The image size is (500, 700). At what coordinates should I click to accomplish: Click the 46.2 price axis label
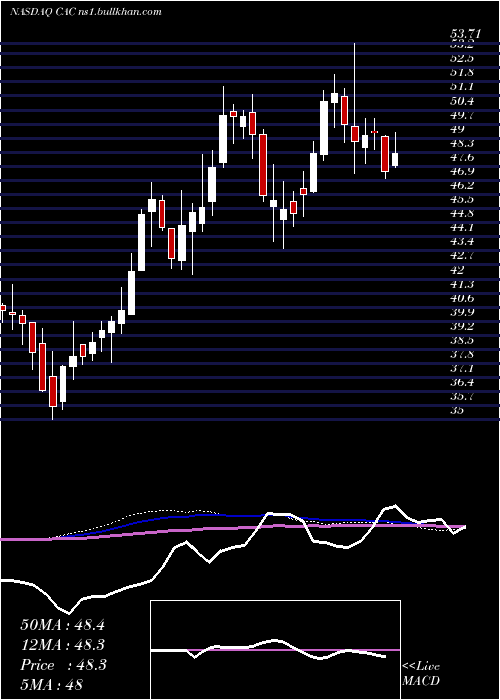(x=464, y=185)
